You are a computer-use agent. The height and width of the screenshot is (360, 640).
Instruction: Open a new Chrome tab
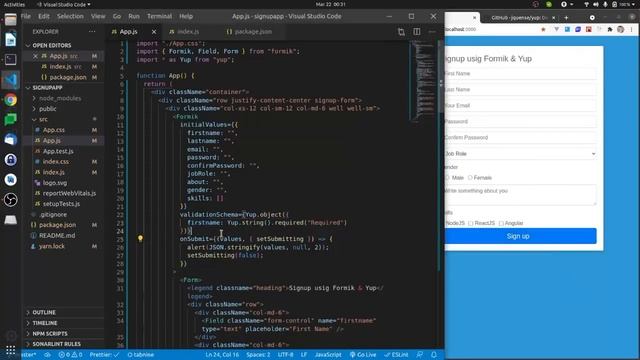click(x=566, y=18)
